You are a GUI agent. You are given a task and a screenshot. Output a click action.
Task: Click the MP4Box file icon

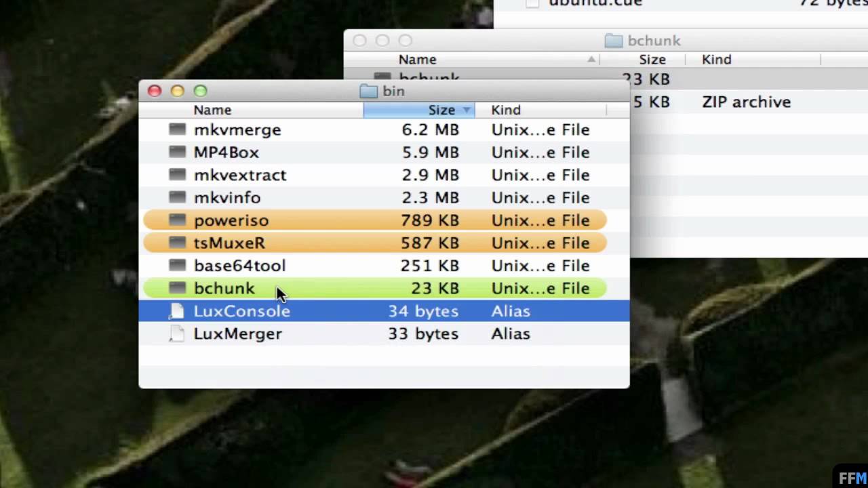click(x=178, y=152)
